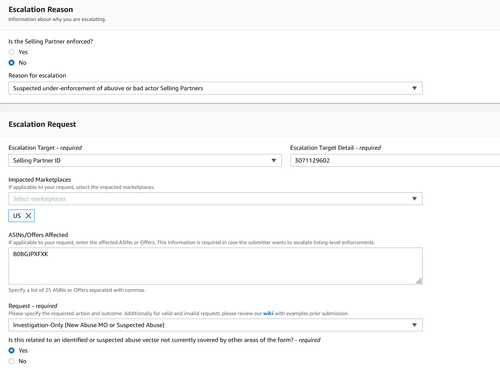Select No for Selling Partner enforced

12,63
